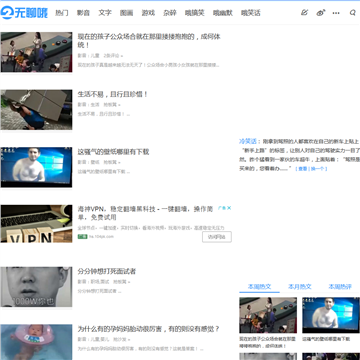The width and height of the screenshot is (360, 360).
Task: Click sidebar caption 这骚气的壁纸哪里有下载
Action: tap(326, 339)
